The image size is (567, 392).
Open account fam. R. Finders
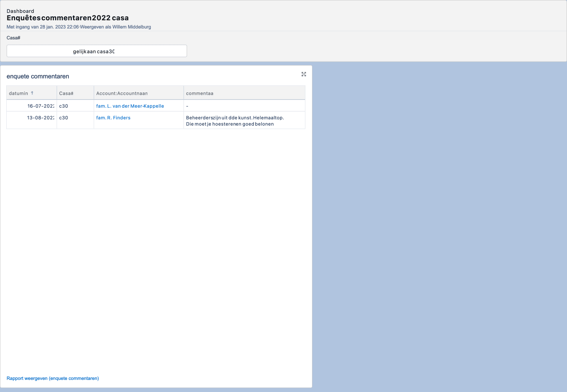pos(113,118)
